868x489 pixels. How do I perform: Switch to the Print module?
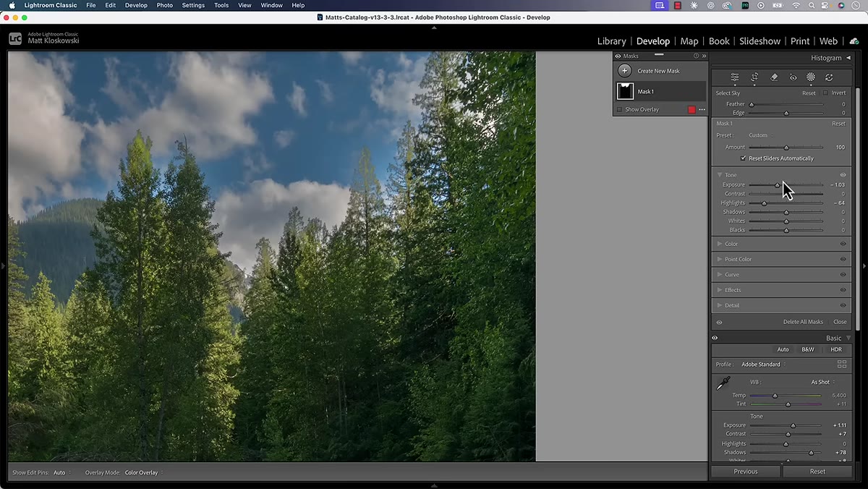(x=800, y=41)
